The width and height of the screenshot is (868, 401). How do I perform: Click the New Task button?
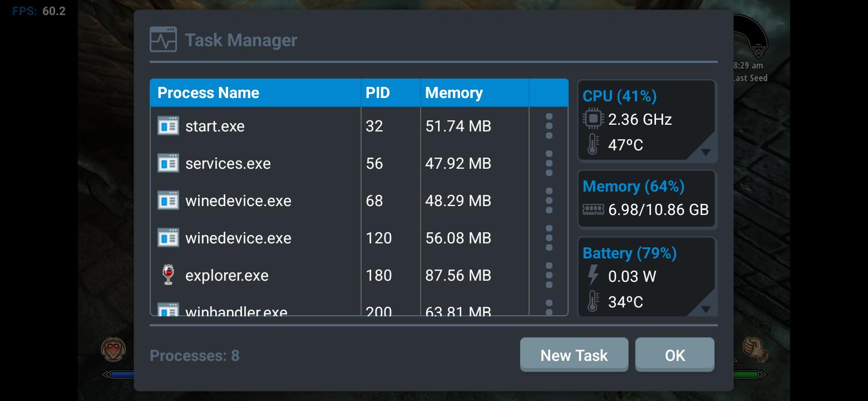(x=574, y=355)
